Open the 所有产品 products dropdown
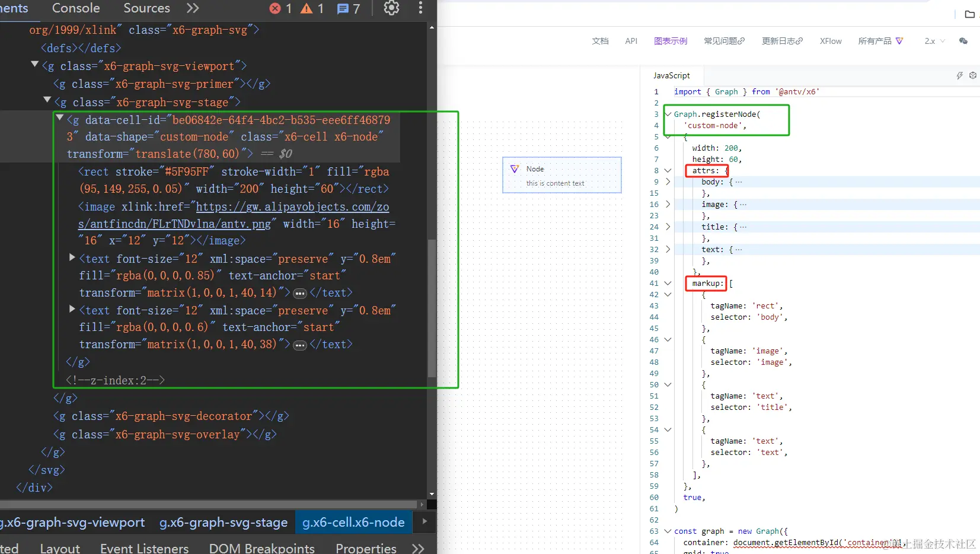This screenshot has width=980, height=554. click(x=880, y=41)
